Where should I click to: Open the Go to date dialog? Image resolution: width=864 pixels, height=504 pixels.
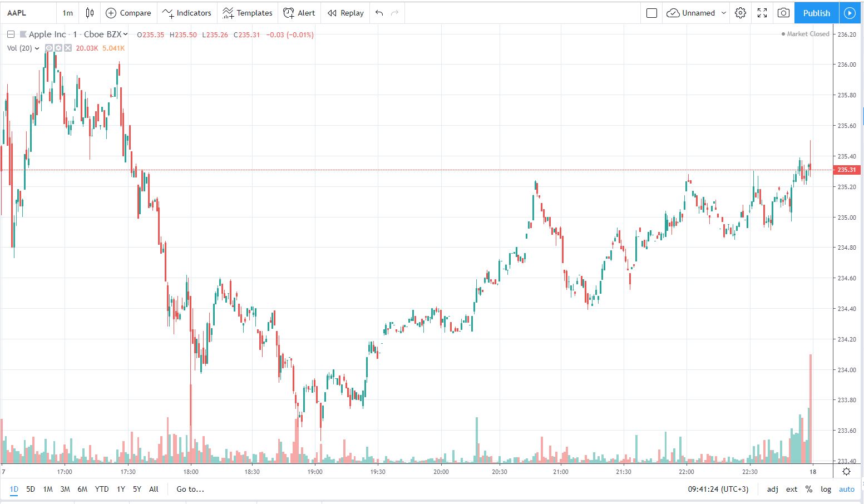pyautogui.click(x=190, y=489)
